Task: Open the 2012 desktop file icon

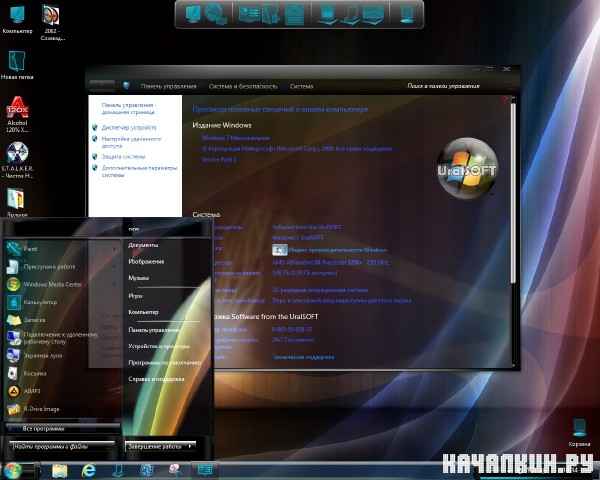Action: coord(52,22)
